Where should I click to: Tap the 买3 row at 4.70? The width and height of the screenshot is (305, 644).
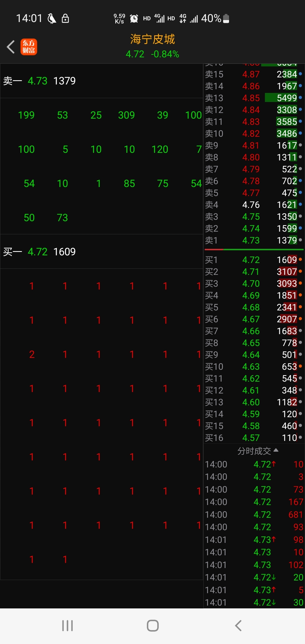[x=254, y=284]
